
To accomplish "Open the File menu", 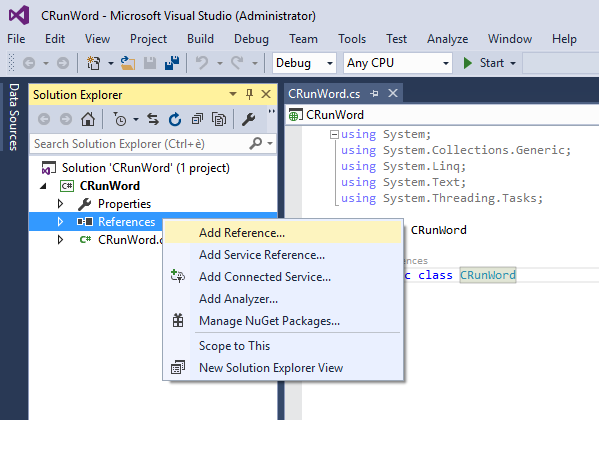I will (x=16, y=39).
